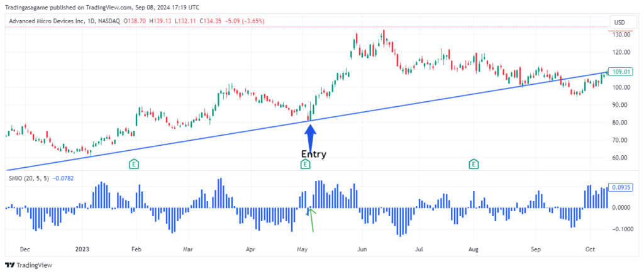The width and height of the screenshot is (644, 274).
Task: Click the earnings E marker near May
Action: pyautogui.click(x=305, y=164)
